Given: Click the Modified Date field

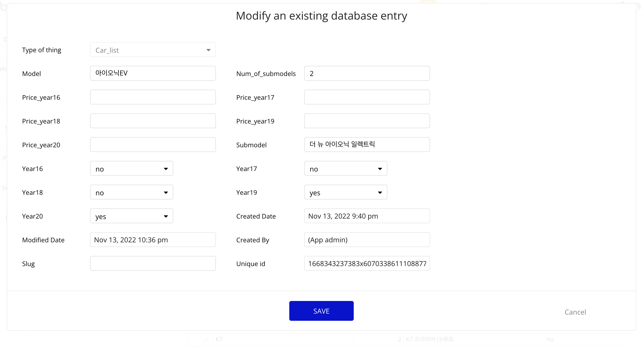Looking at the screenshot, I should coord(152,240).
